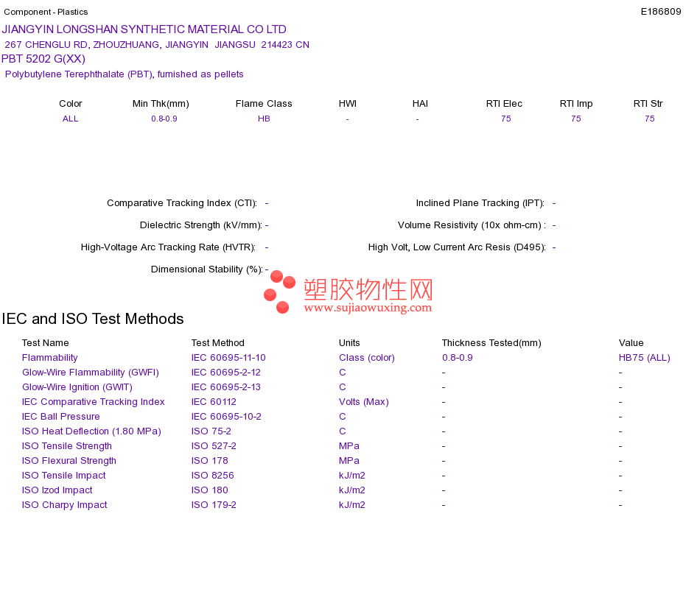Select the Class (color) units cell
Viewport: 700px width, 589px height.
(x=367, y=357)
